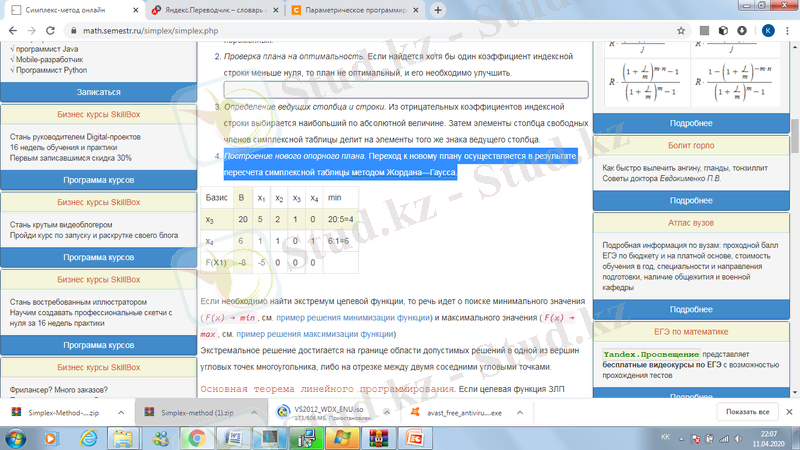Open a new browser tab
The height and width of the screenshot is (450, 800).
[438, 10]
